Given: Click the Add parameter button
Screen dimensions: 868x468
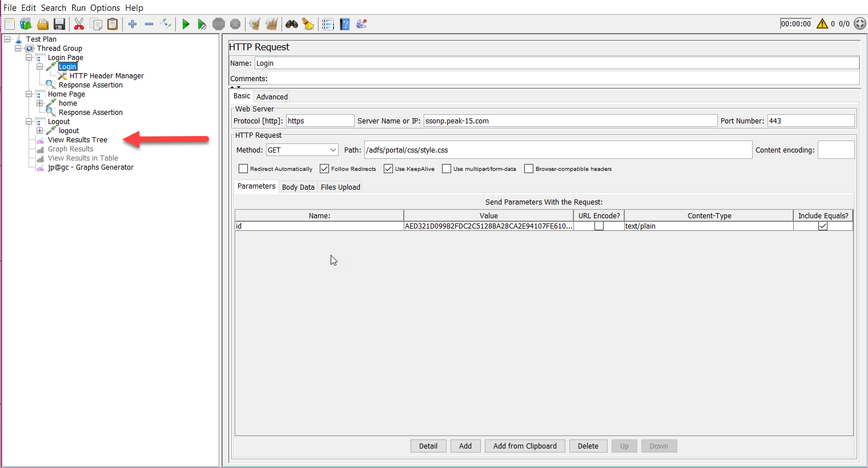Looking at the screenshot, I should pyautogui.click(x=465, y=446).
